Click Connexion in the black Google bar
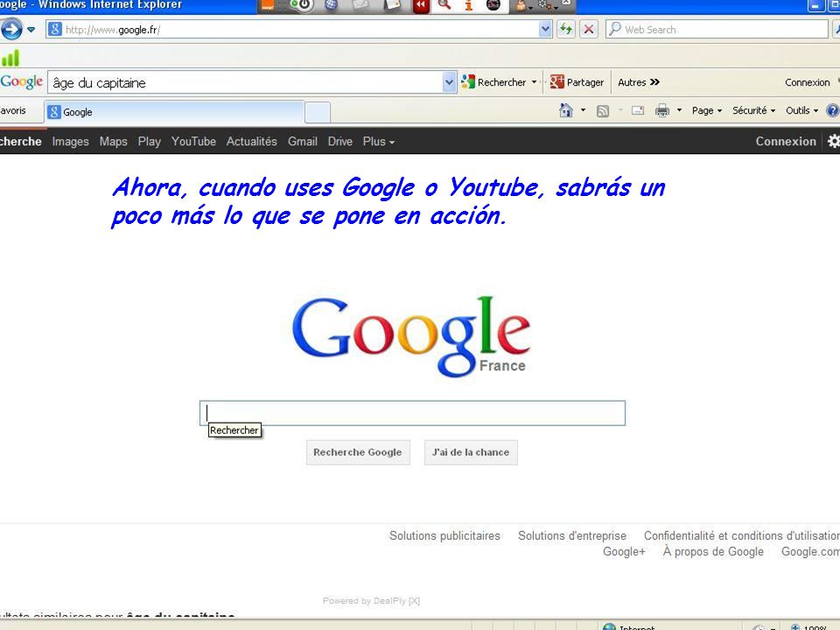Screen dimensions: 840x630 click(x=786, y=142)
